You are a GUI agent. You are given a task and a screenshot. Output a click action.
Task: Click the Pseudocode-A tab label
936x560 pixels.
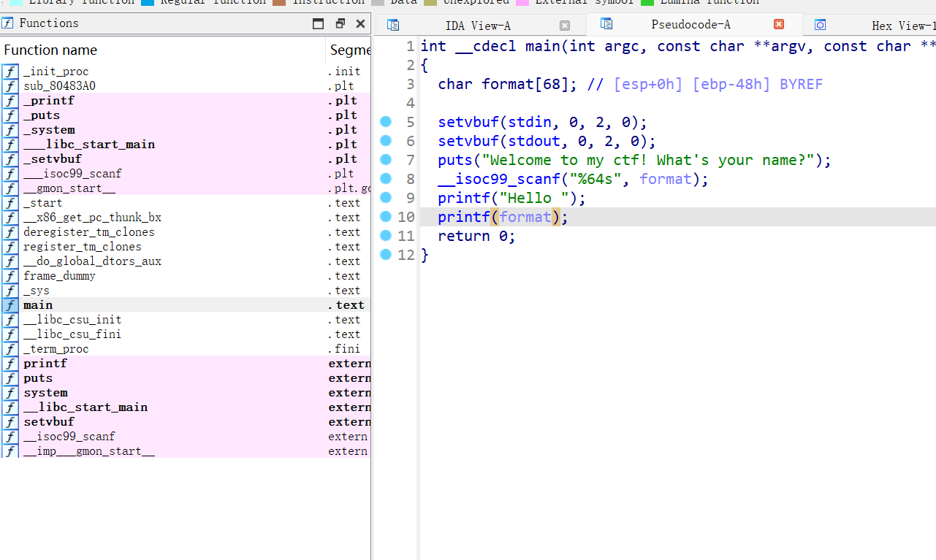point(690,25)
